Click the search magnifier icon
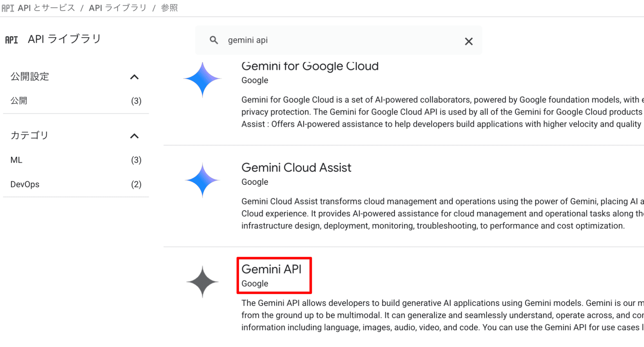Screen dimensions: 644x347 [x=214, y=40]
